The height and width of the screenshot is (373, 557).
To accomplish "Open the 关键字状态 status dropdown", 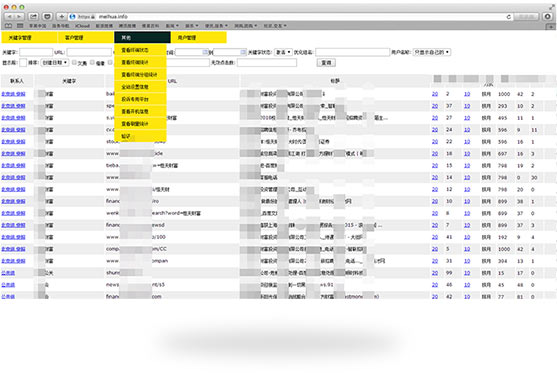I will point(283,52).
